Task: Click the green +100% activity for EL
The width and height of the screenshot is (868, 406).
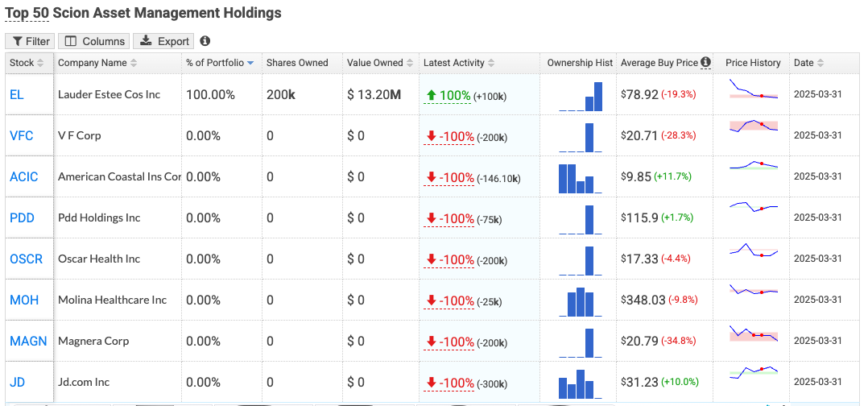Action: [448, 95]
